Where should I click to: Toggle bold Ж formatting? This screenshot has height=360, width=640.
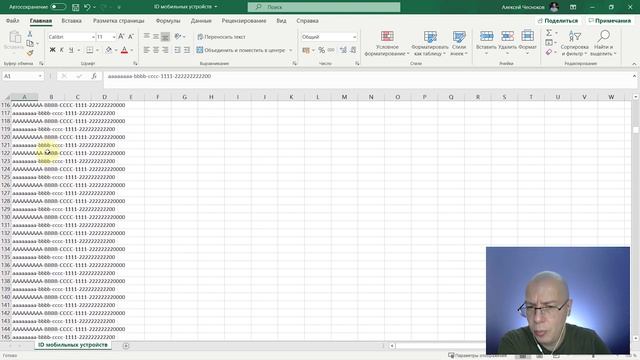[52, 50]
